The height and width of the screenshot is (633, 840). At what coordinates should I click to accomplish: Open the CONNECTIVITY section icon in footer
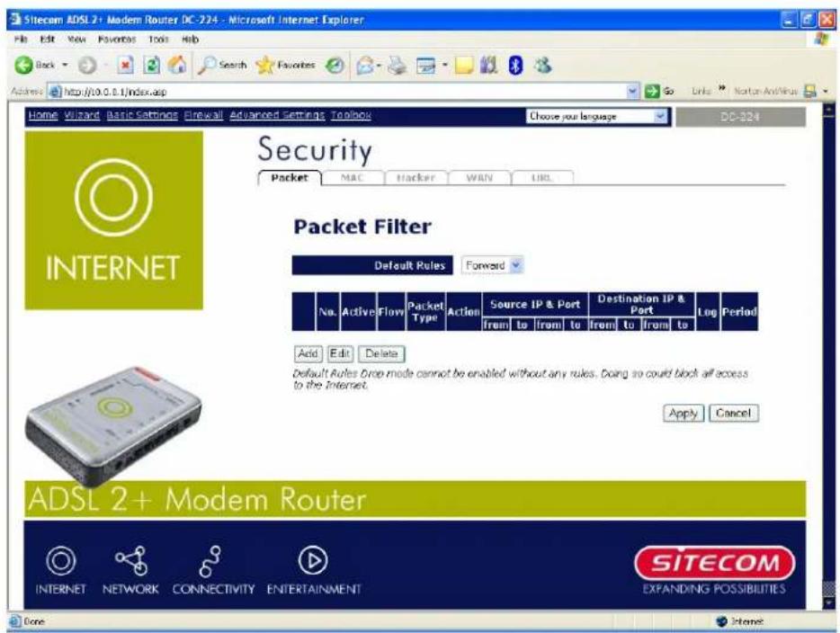(x=210, y=561)
